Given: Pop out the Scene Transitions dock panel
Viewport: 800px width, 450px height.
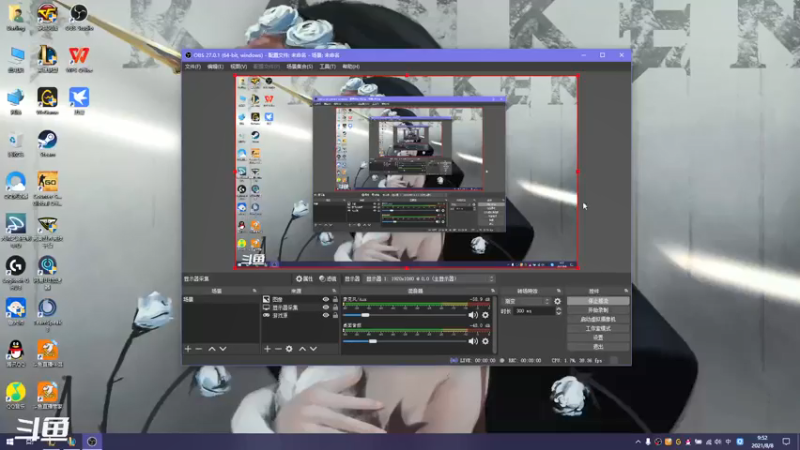Looking at the screenshot, I should click(559, 291).
